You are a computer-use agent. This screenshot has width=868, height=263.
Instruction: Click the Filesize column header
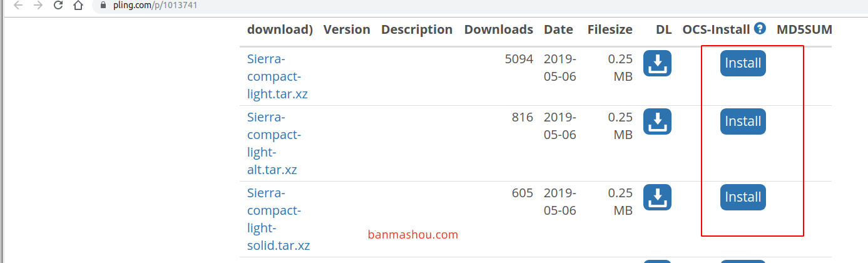610,29
